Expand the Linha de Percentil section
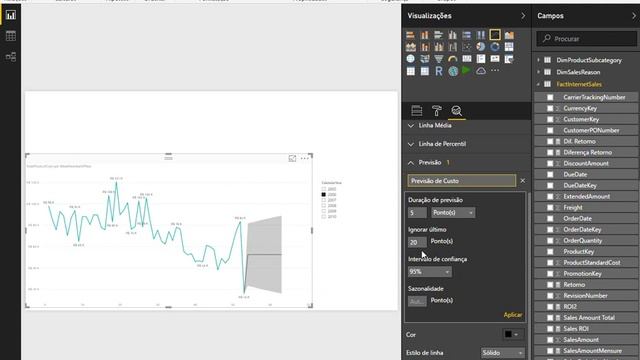This screenshot has height=360, width=640. pyautogui.click(x=411, y=144)
